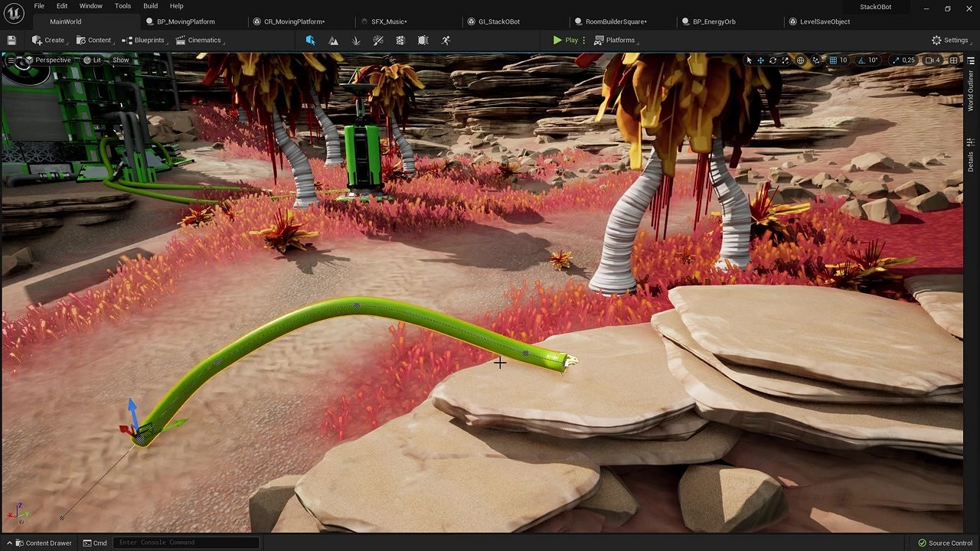Focus the console command input field
Image resolution: width=980 pixels, height=551 pixels.
point(186,543)
